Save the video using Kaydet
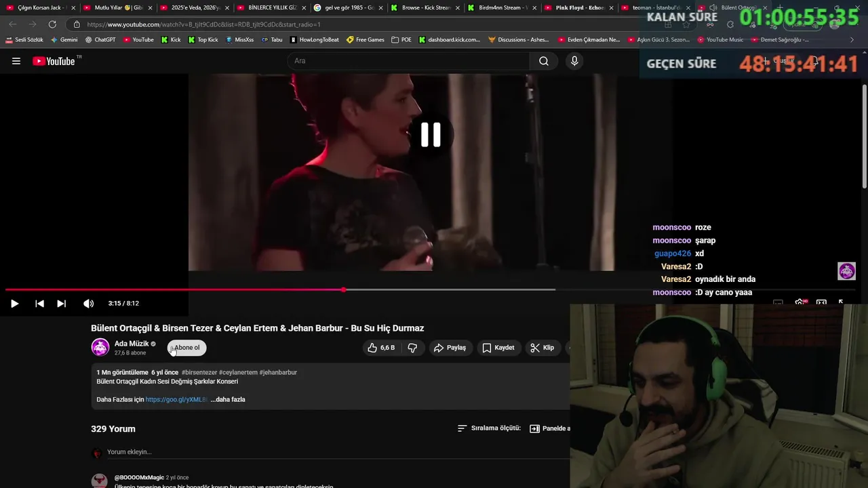This screenshot has width=868, height=488. tap(498, 348)
